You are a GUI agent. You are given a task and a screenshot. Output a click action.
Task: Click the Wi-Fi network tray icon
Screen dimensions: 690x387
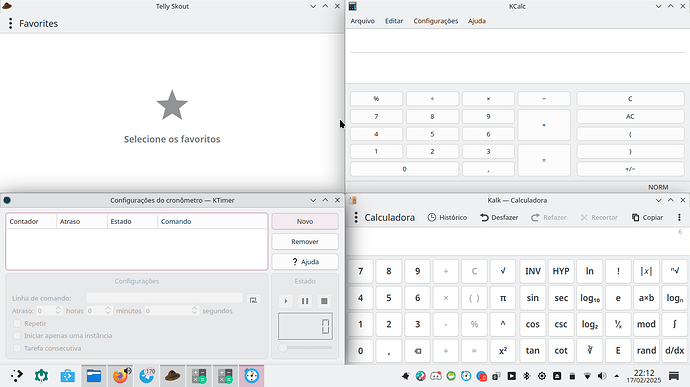tap(587, 376)
